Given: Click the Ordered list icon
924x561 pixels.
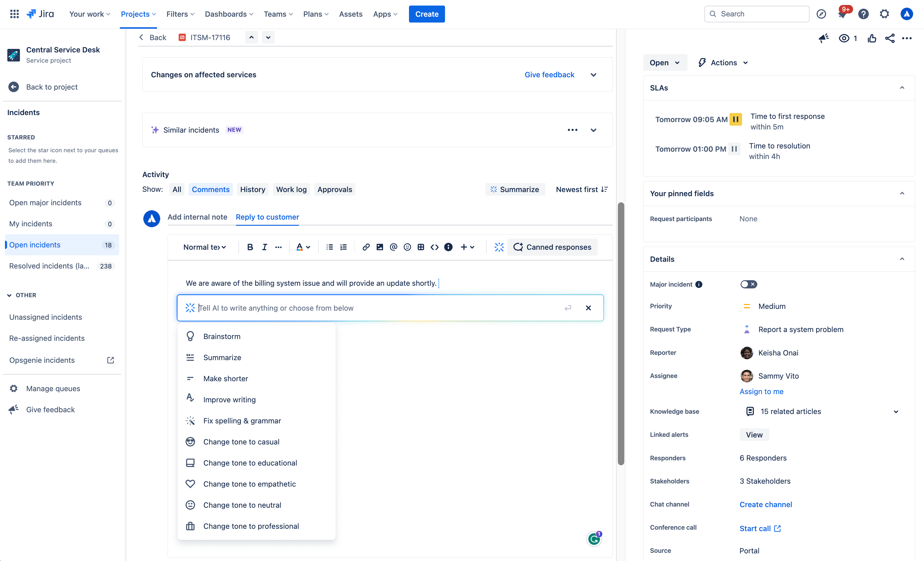Looking at the screenshot, I should pyautogui.click(x=344, y=246).
